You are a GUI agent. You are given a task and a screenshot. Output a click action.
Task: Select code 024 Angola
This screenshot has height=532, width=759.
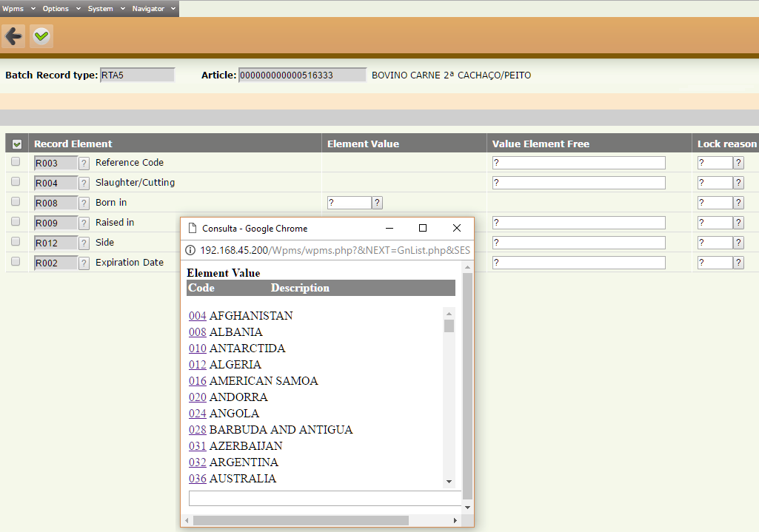[198, 414]
